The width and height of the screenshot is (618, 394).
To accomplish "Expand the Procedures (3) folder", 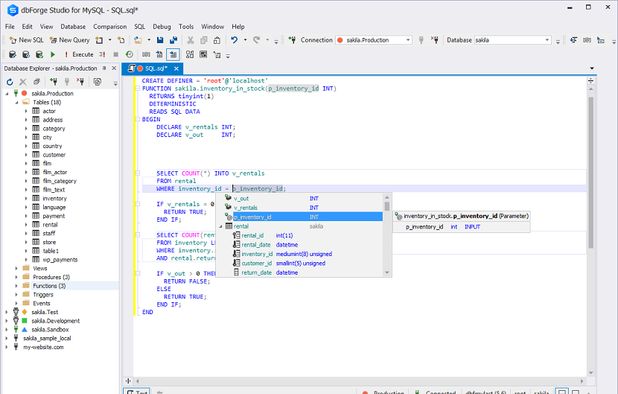I will coord(16,277).
